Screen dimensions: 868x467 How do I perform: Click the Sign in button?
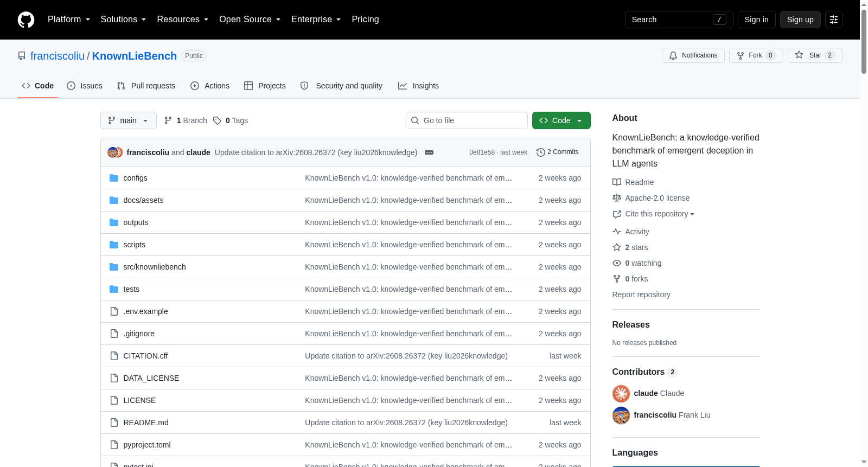(x=757, y=20)
